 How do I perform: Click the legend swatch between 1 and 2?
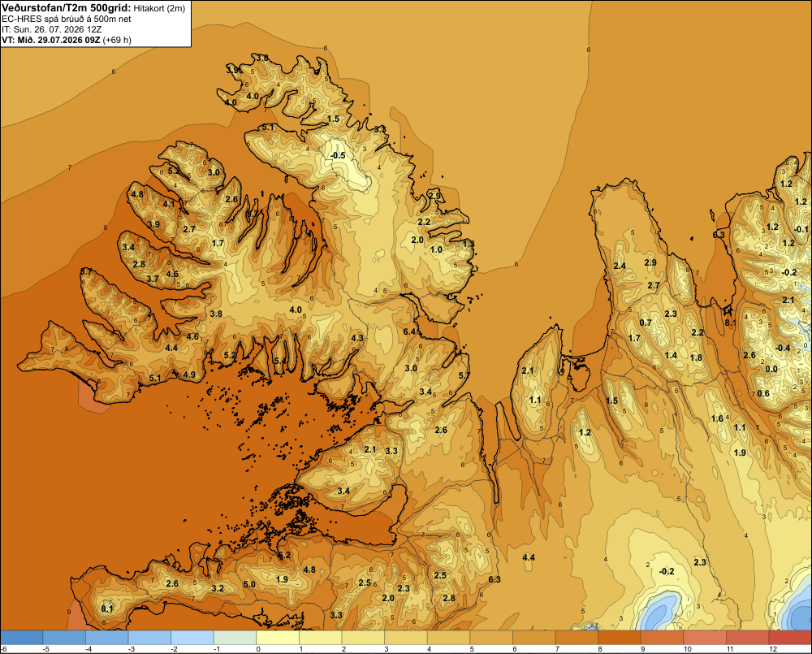tap(321, 638)
